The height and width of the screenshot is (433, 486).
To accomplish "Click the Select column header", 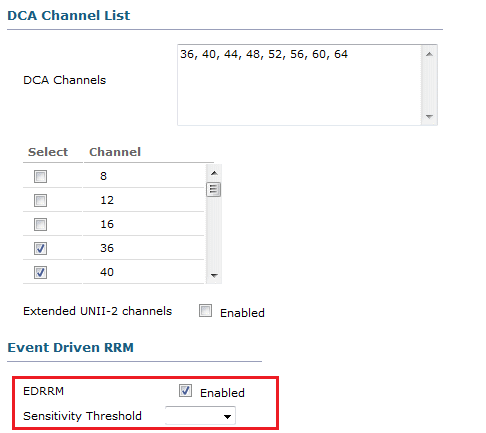I will click(x=48, y=152).
